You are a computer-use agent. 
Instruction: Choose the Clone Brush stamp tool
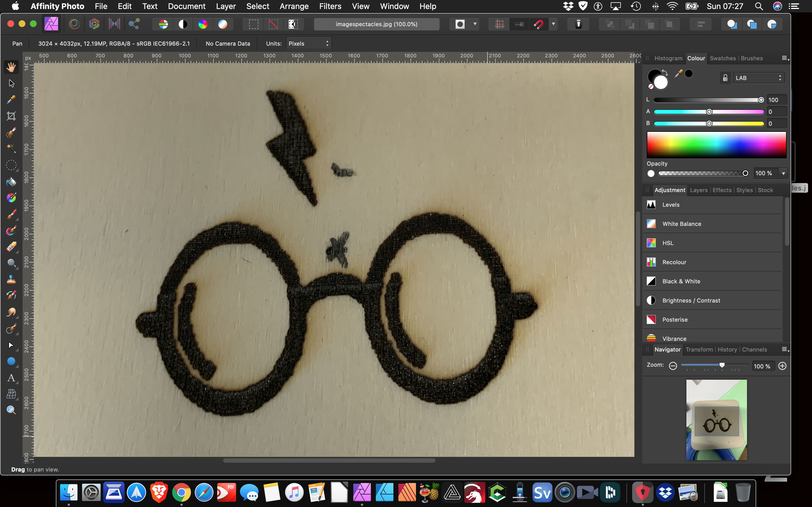pos(11,279)
